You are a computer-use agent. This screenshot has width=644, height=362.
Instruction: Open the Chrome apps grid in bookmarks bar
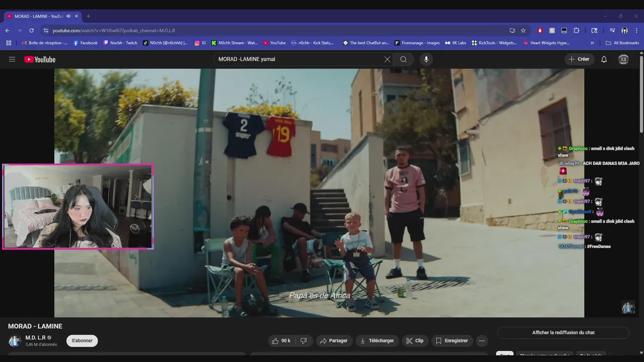click(x=9, y=43)
